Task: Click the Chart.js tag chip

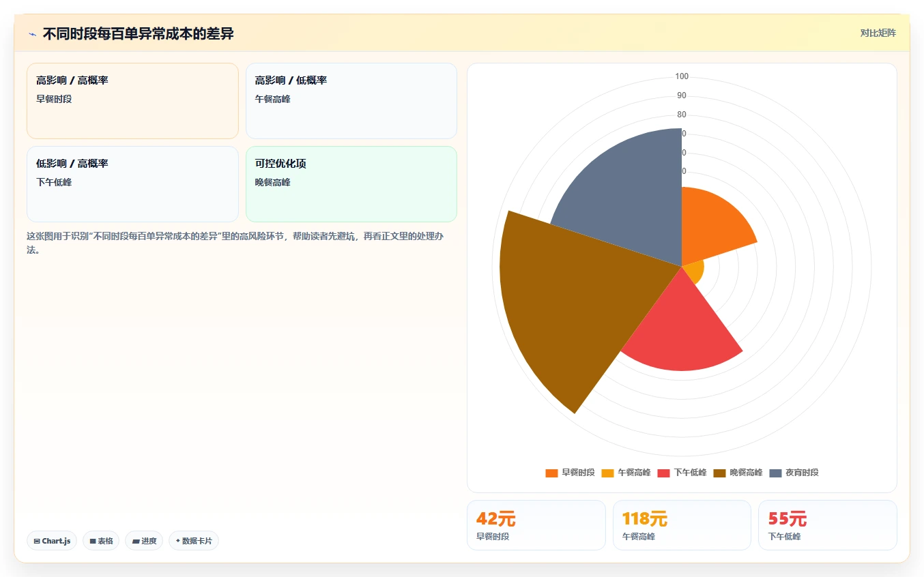Action: coord(52,541)
